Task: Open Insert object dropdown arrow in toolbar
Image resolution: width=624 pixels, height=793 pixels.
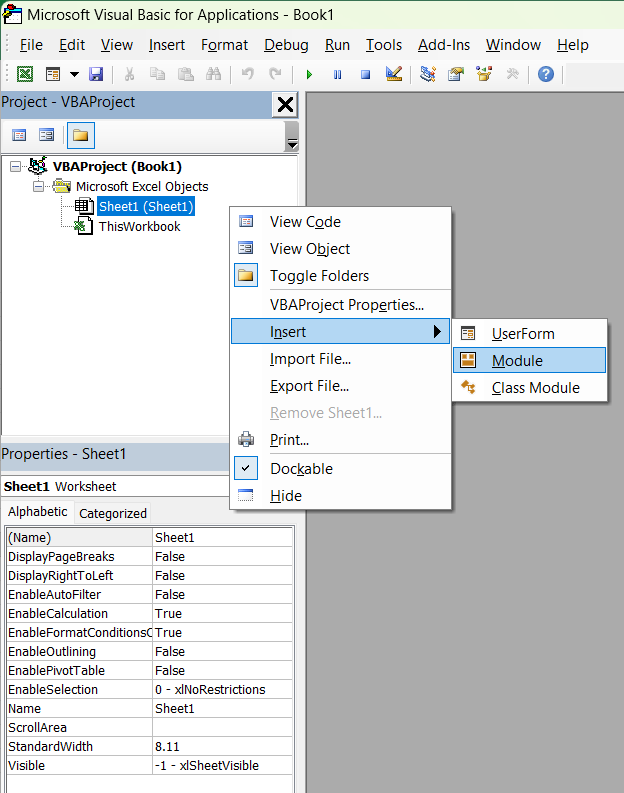Action: click(x=74, y=74)
